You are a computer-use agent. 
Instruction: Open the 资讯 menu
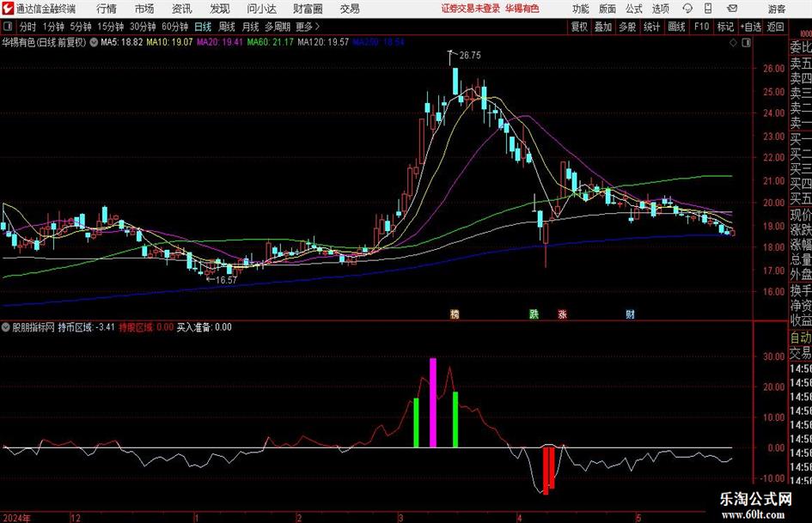pyautogui.click(x=182, y=9)
